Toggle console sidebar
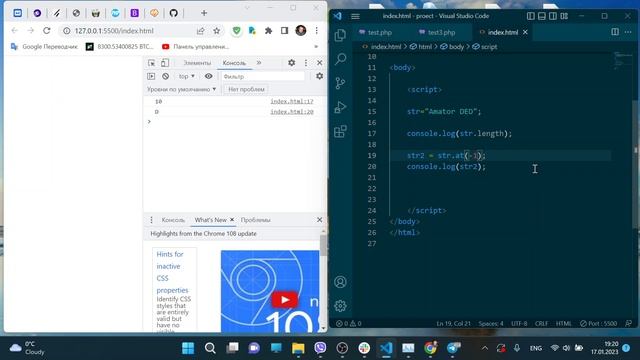 tap(151, 76)
